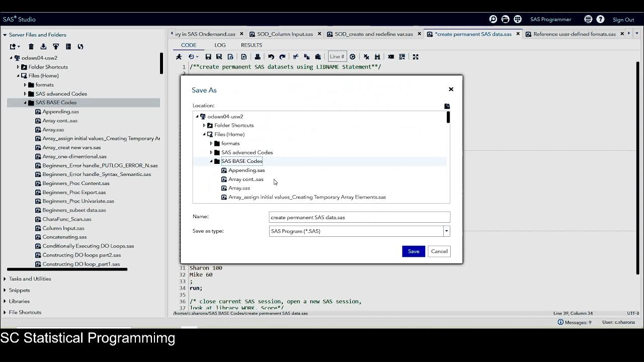
Task: Open the New item dropdown in navigation pane
Action: tap(14, 47)
